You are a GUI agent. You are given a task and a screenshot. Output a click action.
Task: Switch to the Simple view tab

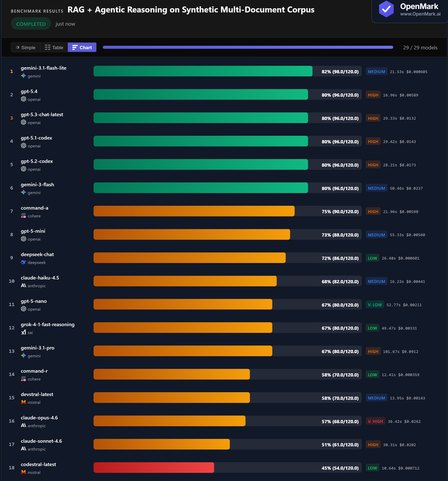click(26, 47)
